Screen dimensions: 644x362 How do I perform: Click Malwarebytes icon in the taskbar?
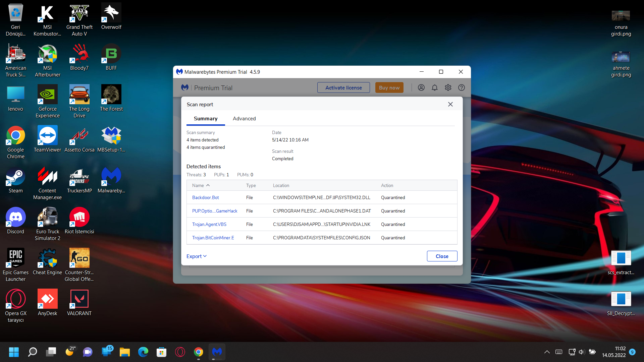pos(217,352)
